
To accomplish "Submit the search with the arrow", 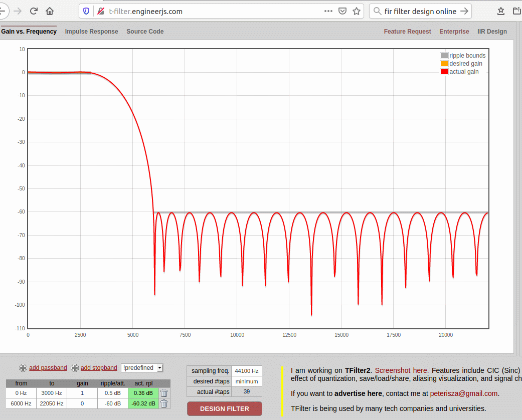I will pyautogui.click(x=464, y=11).
